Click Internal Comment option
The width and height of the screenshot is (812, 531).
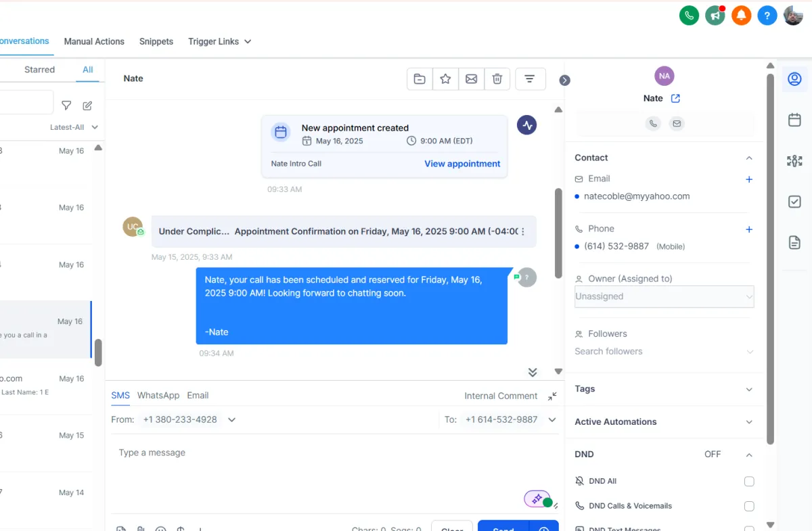click(501, 396)
